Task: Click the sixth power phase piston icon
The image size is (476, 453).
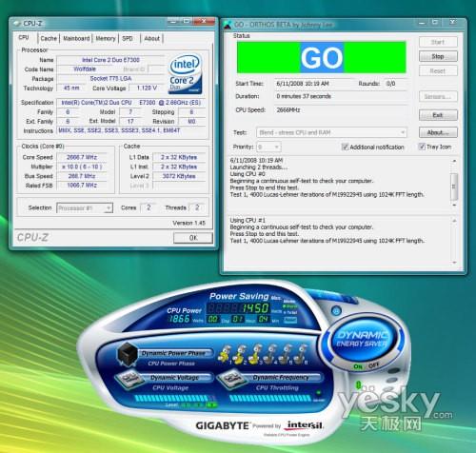Action: tap(301, 353)
